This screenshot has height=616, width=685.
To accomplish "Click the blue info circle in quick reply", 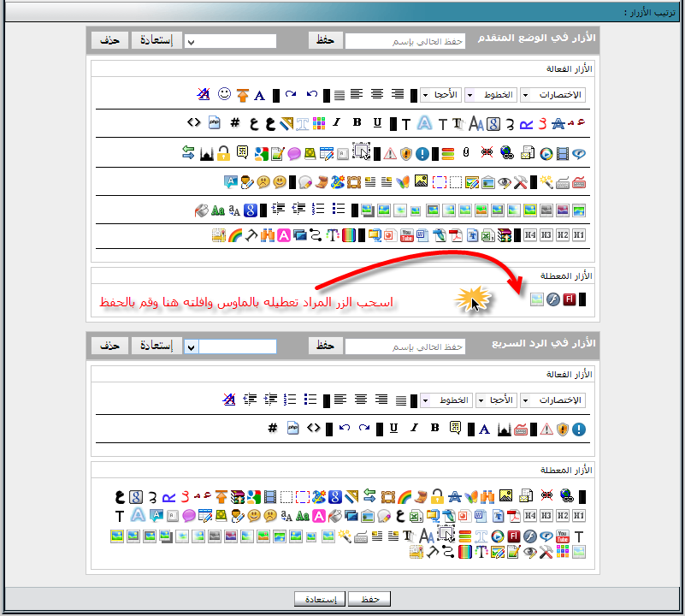I will (x=579, y=428).
